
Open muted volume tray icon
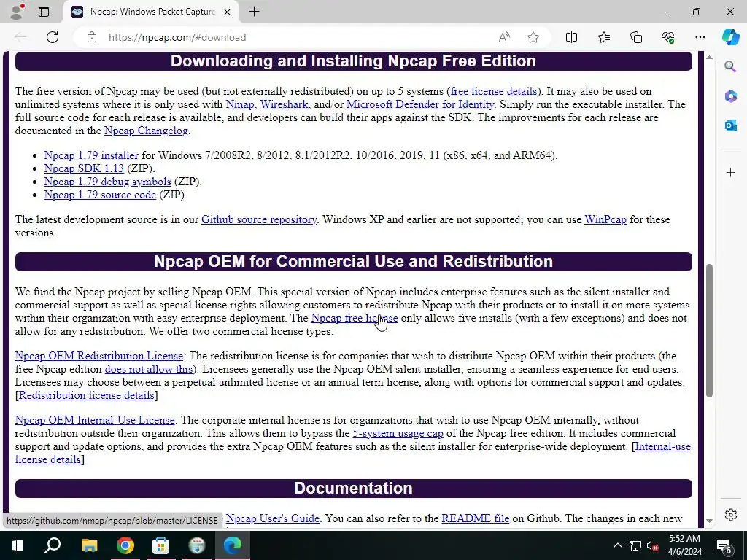click(653, 545)
